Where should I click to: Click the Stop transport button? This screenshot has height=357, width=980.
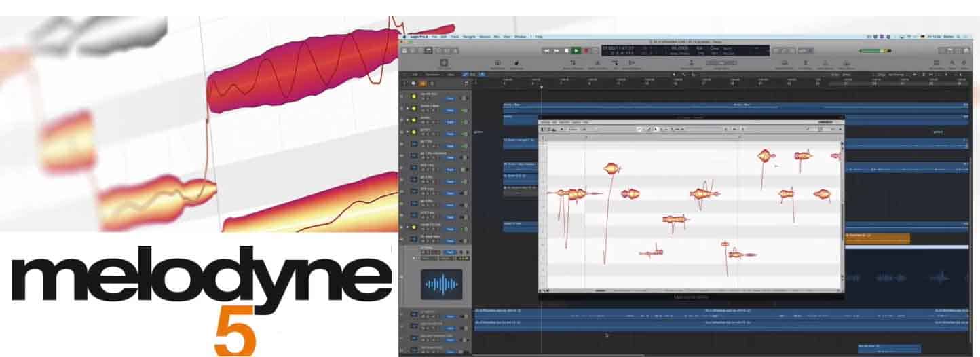click(567, 51)
